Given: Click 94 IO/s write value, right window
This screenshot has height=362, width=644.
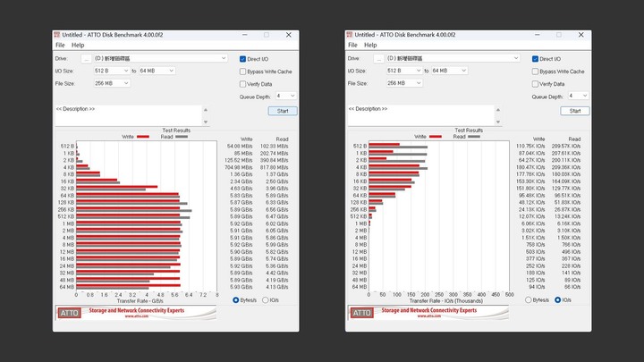Looking at the screenshot, I should click(x=538, y=287).
